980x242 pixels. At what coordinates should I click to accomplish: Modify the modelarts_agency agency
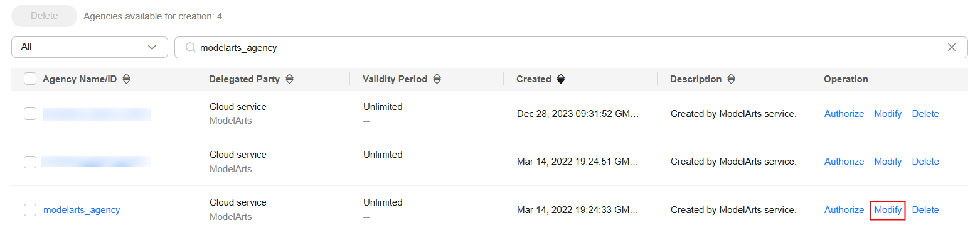point(888,210)
